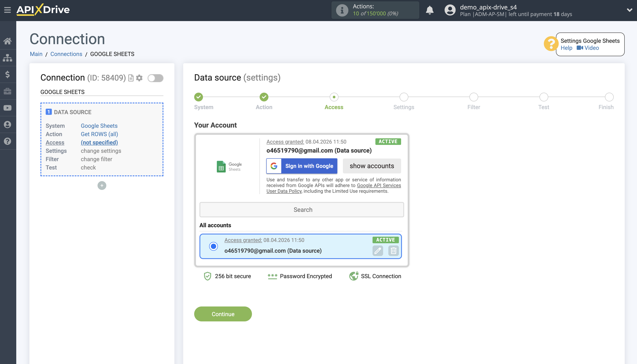Go to Main from breadcrumb
The height and width of the screenshot is (364, 637).
point(36,54)
